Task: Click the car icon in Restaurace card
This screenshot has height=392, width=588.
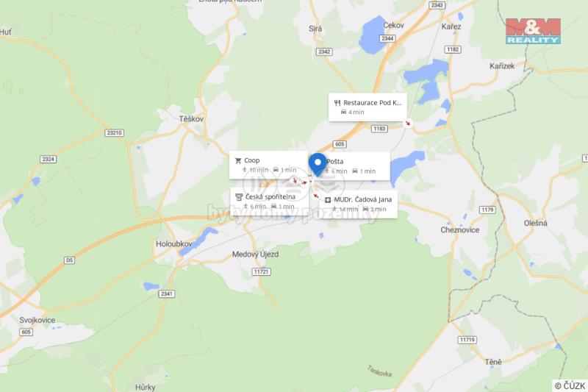Action: click(343, 112)
